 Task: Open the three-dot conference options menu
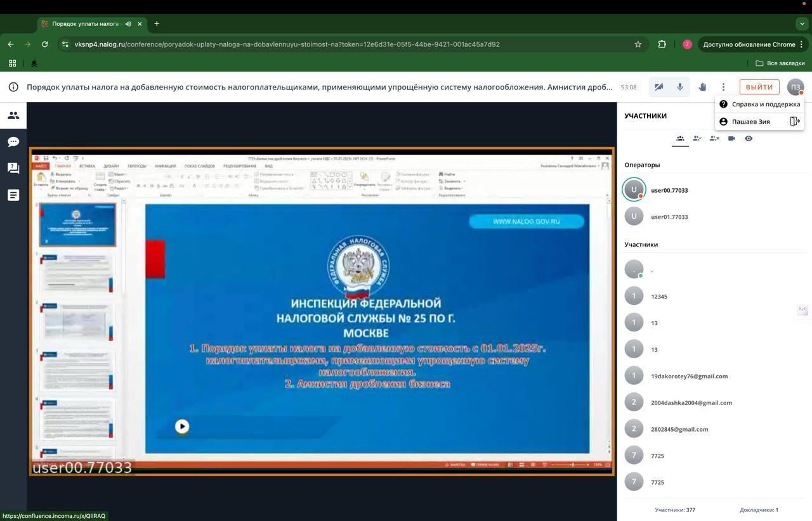pyautogui.click(x=723, y=87)
